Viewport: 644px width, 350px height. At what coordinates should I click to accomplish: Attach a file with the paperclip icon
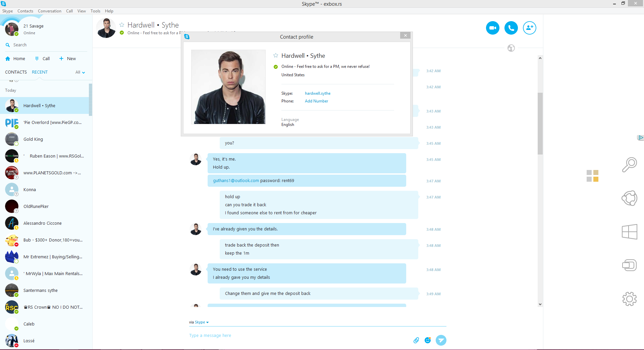(416, 340)
